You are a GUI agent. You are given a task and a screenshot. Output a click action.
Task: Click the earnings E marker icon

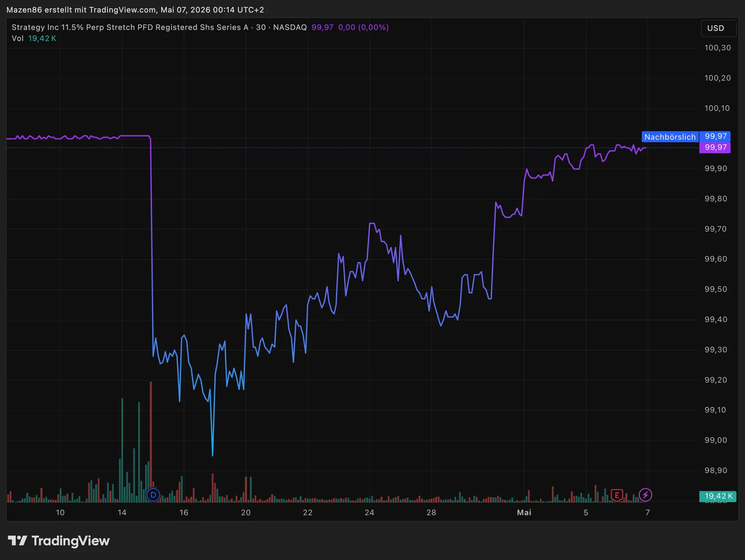point(617,495)
